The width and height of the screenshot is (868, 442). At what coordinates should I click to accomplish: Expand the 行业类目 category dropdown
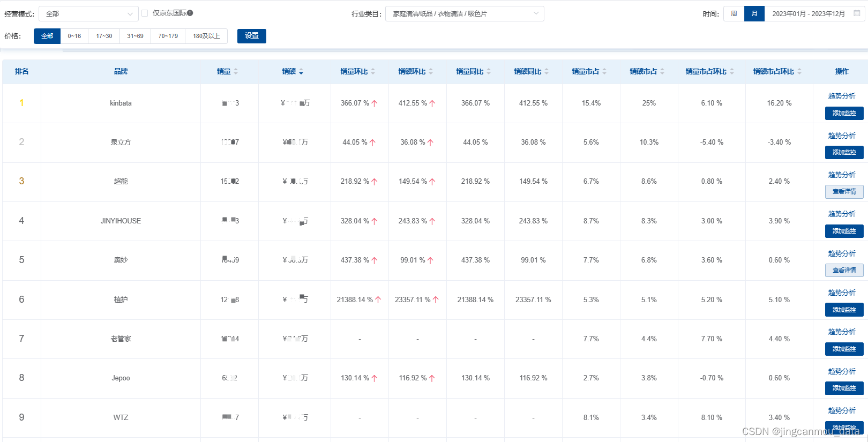point(465,13)
